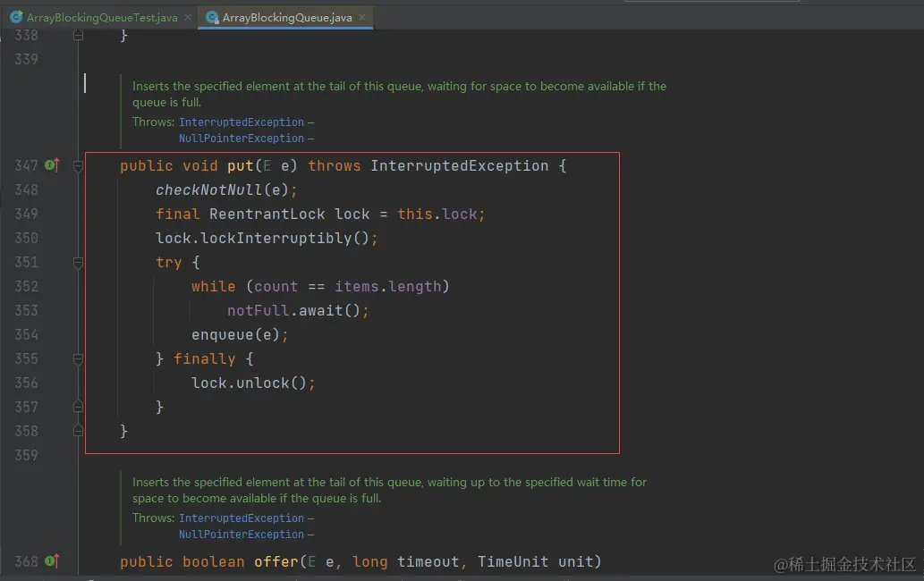Click TimeUnit type on line 368
The image size is (924, 581).
pyautogui.click(x=513, y=562)
